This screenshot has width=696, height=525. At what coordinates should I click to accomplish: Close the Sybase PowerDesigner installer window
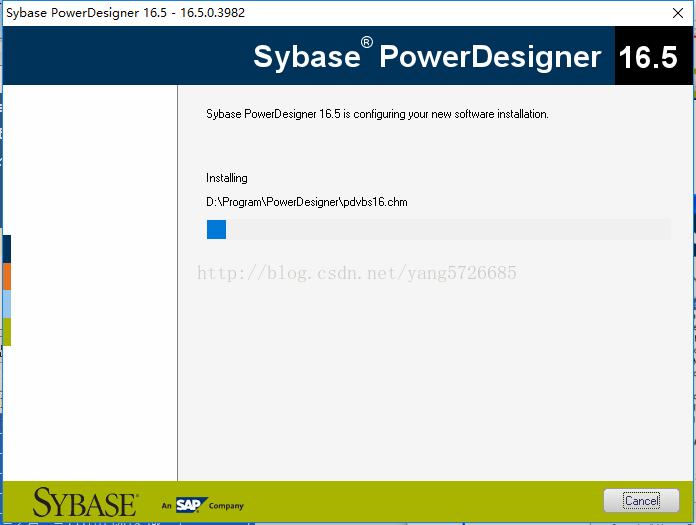click(x=678, y=13)
